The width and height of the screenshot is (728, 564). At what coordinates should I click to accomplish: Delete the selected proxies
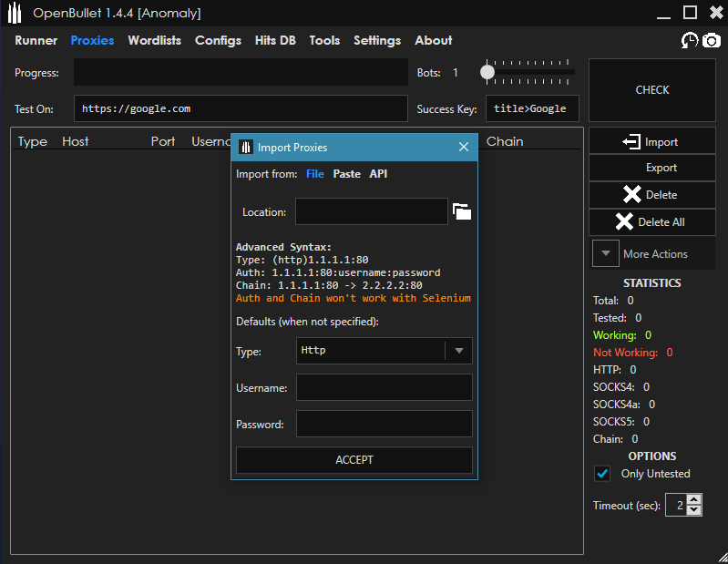pyautogui.click(x=651, y=194)
